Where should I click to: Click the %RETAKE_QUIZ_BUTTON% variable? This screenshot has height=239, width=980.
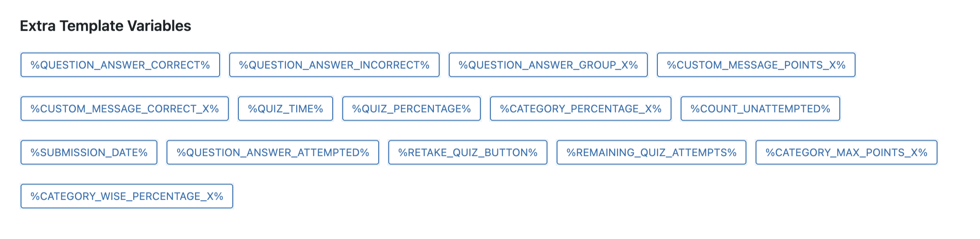[x=468, y=153]
